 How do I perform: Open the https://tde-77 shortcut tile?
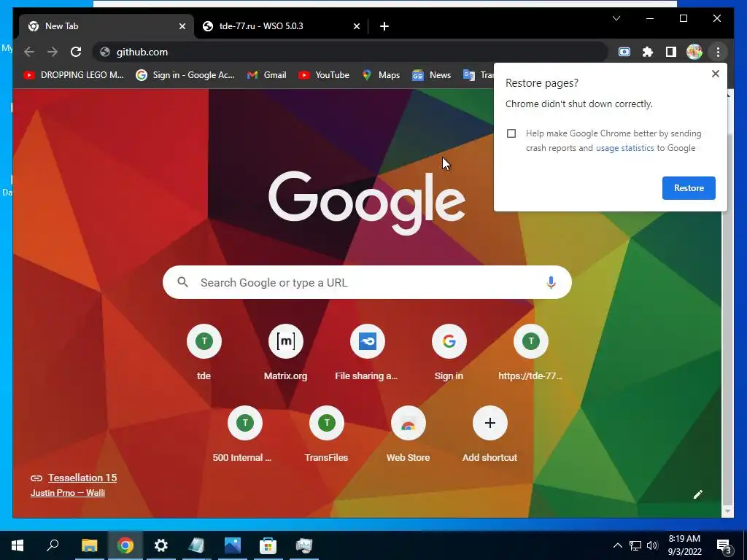(x=531, y=351)
